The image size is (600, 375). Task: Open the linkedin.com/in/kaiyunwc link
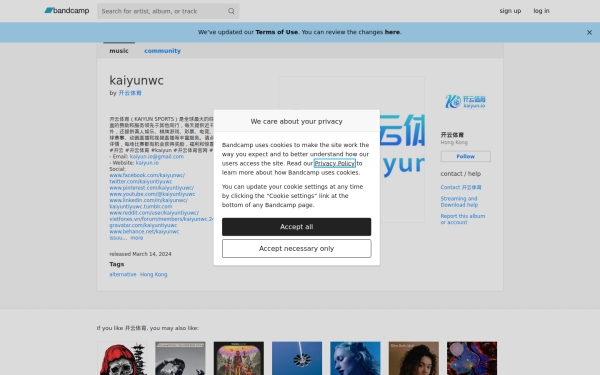click(148, 200)
